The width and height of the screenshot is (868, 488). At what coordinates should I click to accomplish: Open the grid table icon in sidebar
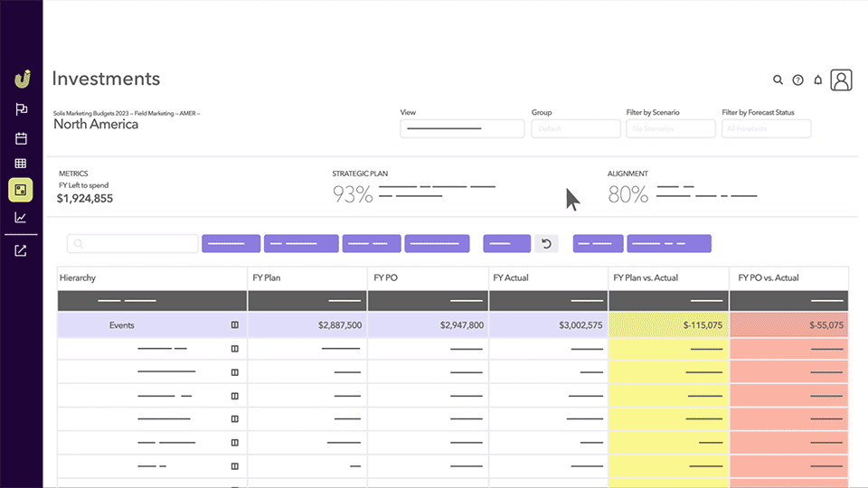[x=21, y=164]
